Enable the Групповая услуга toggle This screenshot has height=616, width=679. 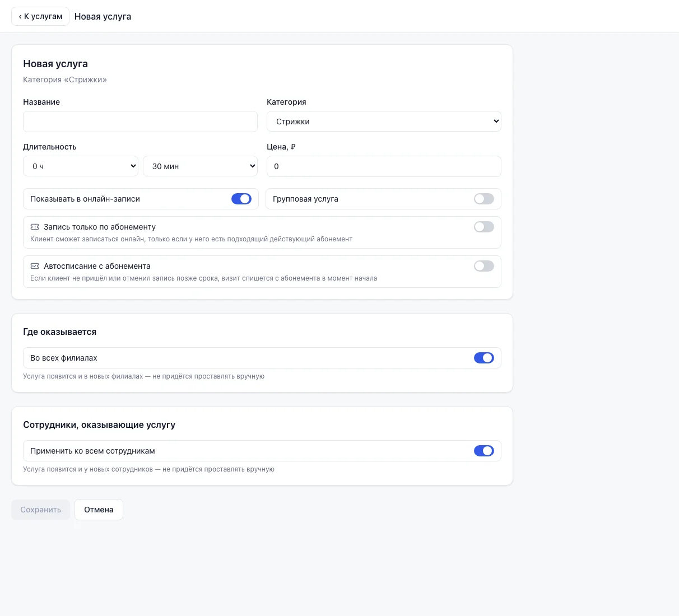click(484, 199)
